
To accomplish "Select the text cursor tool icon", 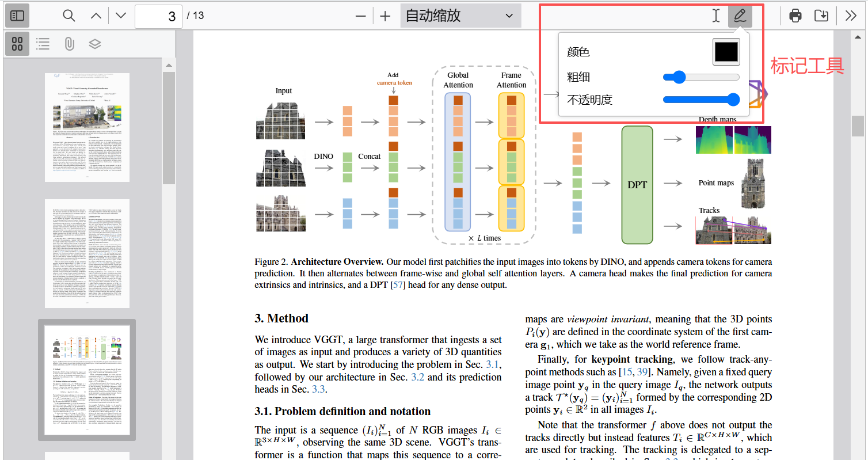I will click(x=715, y=16).
